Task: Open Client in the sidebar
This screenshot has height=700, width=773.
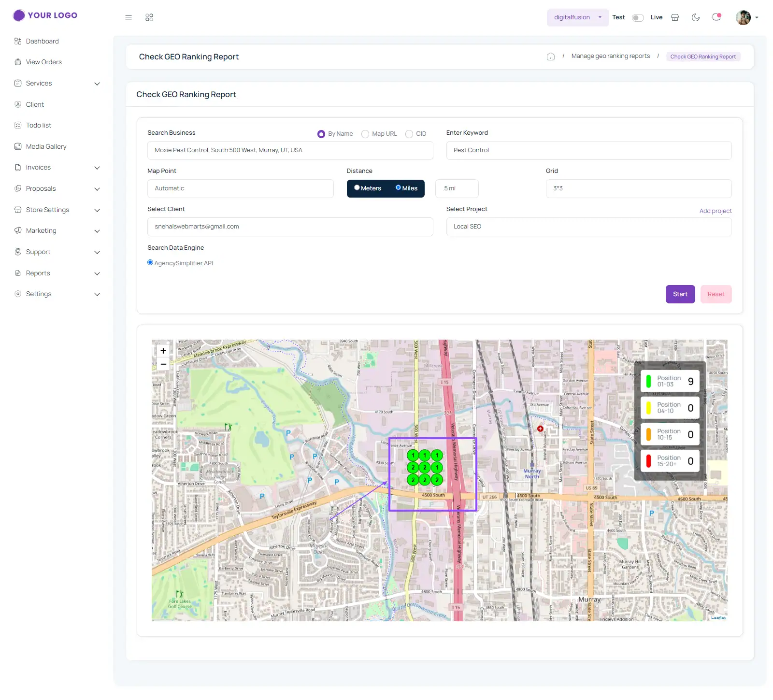Action: (x=35, y=104)
